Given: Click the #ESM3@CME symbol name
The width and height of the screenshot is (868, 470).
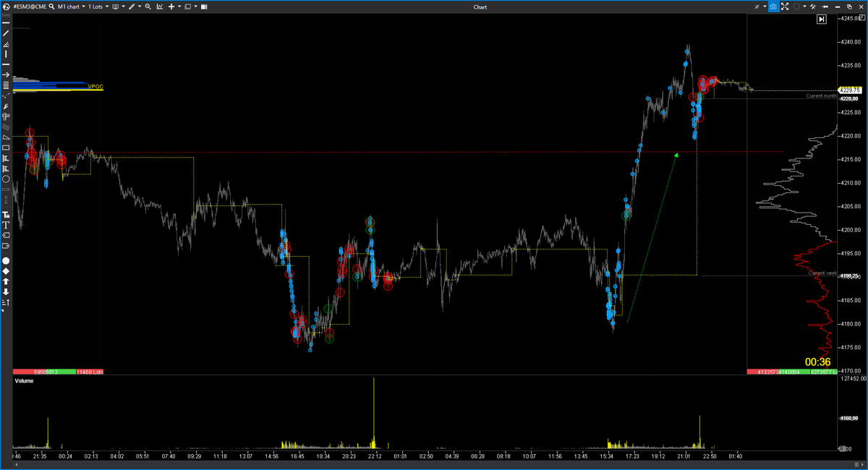Looking at the screenshot, I should tap(30, 7).
